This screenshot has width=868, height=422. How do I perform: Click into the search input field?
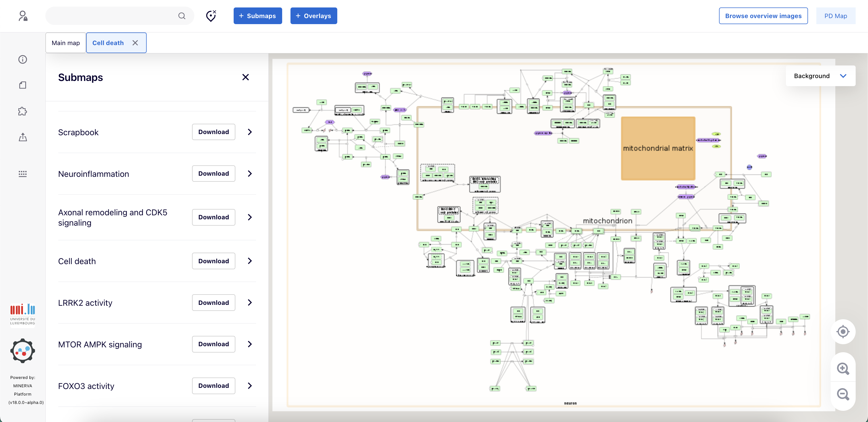tap(111, 16)
